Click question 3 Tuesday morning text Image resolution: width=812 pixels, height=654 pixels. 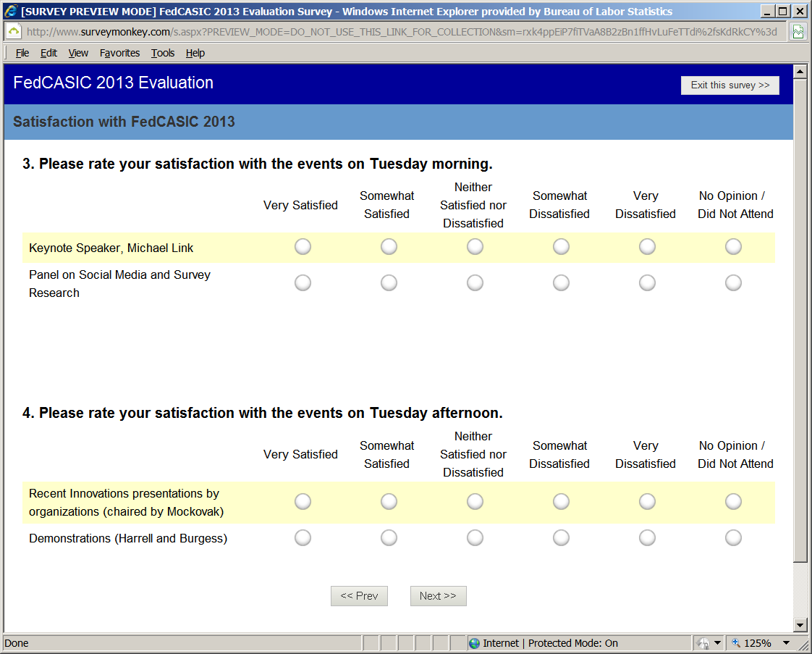(258, 164)
